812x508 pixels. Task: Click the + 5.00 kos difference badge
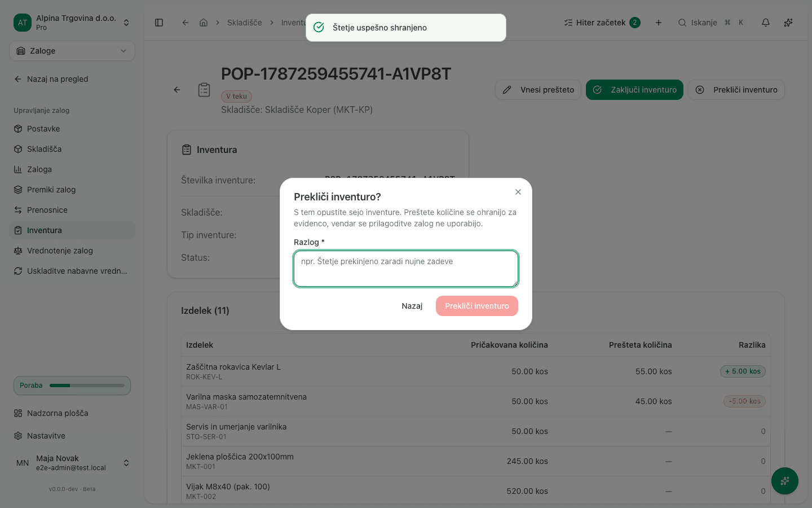(743, 371)
